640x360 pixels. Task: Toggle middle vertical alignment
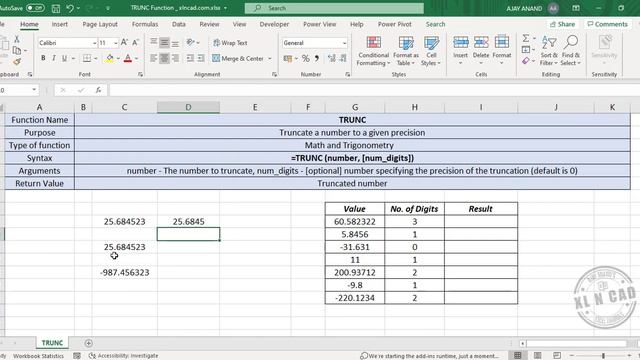click(164, 42)
